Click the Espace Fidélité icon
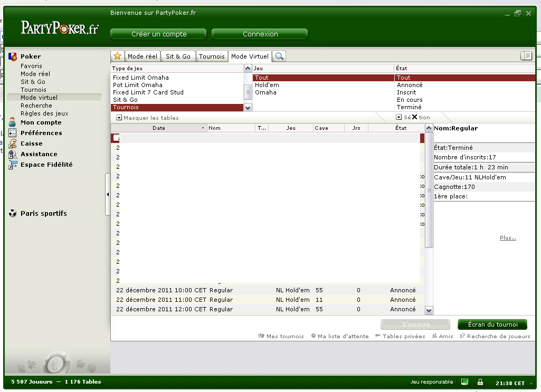Viewport: 541px width, 392px height. pos(13,165)
